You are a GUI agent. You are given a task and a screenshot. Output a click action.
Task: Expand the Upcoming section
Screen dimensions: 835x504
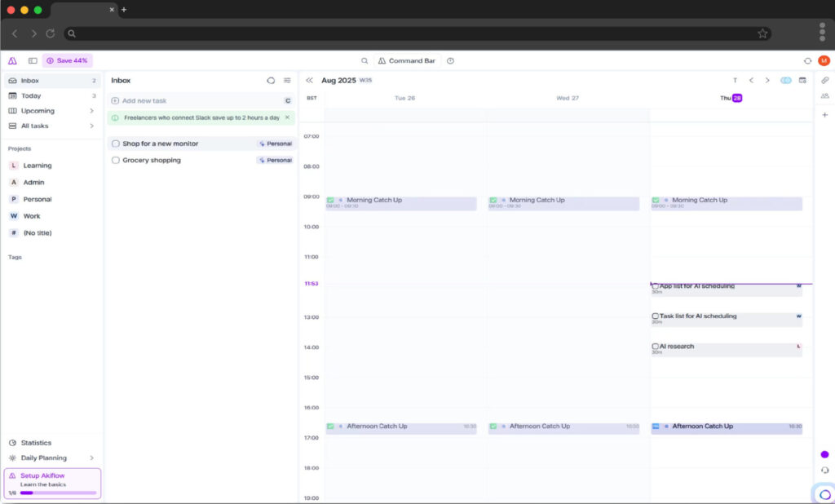coord(91,111)
